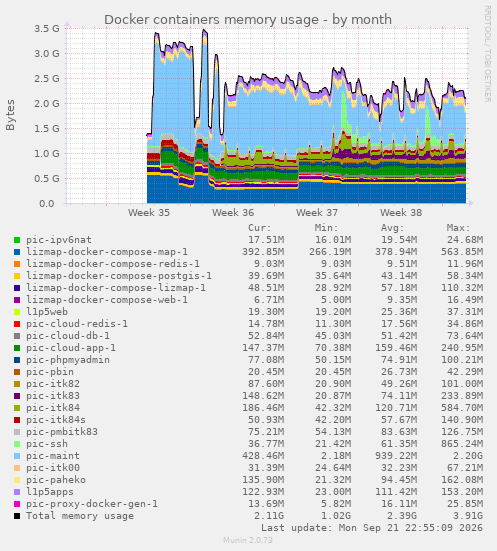Click the 'pic-proxy-docker-gen-1' legend label
497x551 pixels.
(x=92, y=504)
